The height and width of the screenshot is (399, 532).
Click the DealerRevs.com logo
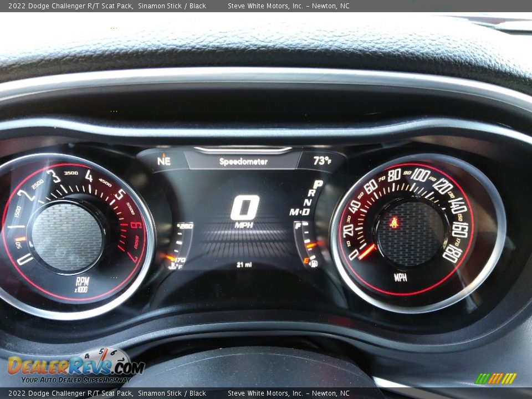(x=76, y=366)
